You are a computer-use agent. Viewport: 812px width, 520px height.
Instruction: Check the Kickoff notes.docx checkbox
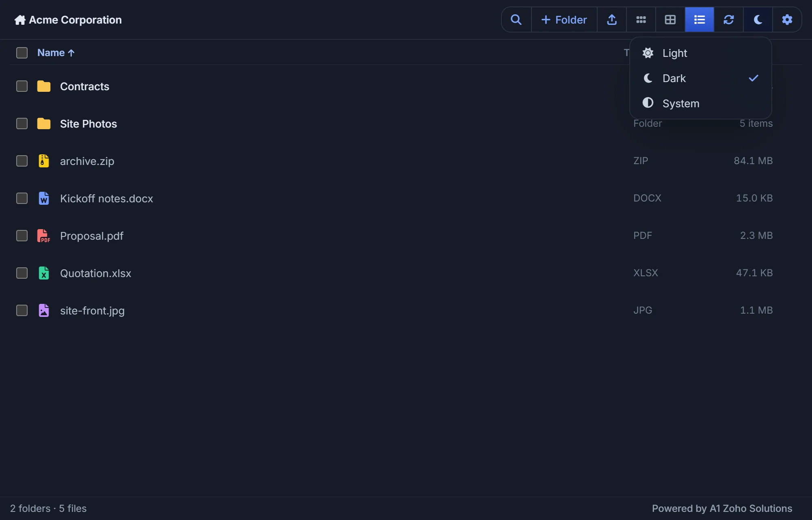click(x=22, y=198)
